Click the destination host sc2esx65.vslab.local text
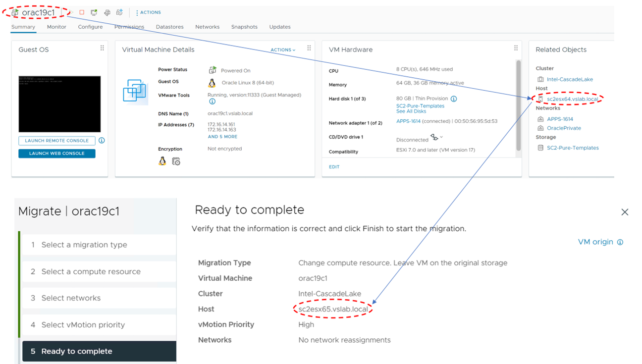 tap(333, 309)
